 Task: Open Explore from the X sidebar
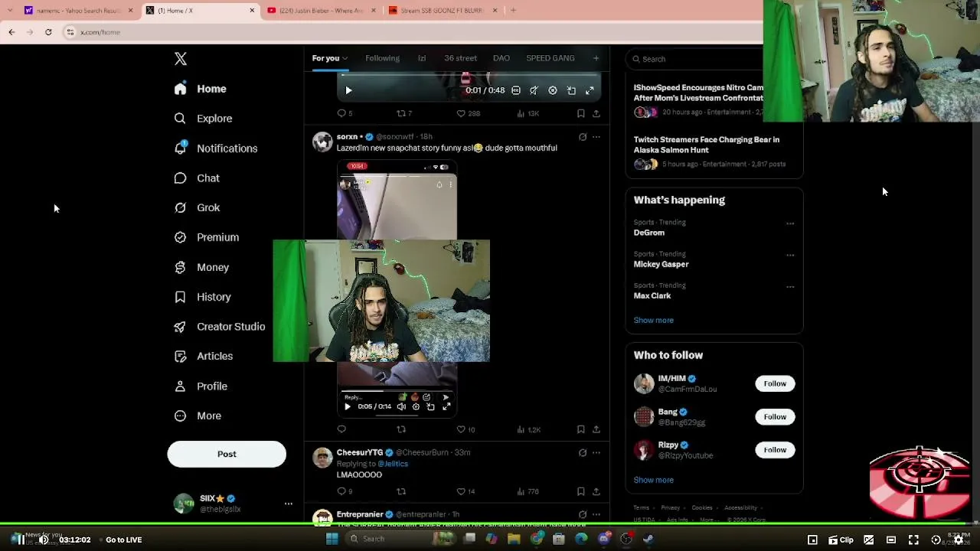(203, 119)
